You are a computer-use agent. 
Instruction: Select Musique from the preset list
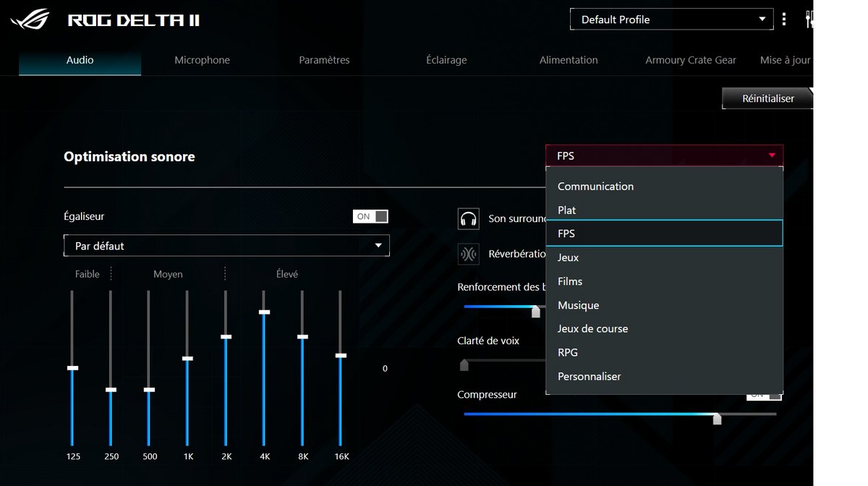pyautogui.click(x=664, y=305)
